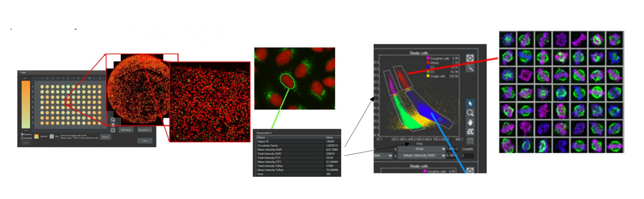
Task: Activate the magnifier zoom tool beside scatter plot
Action: click(470, 113)
